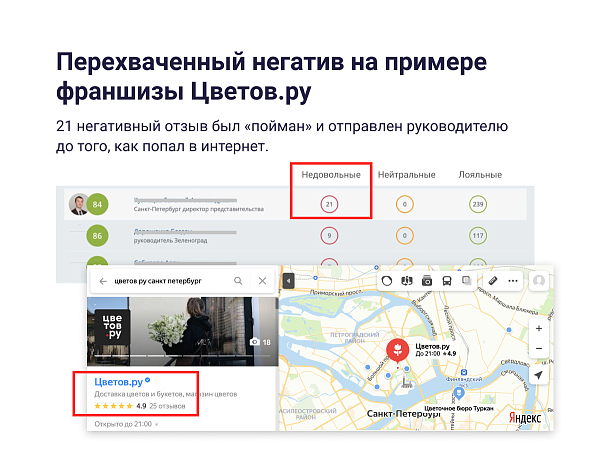This screenshot has width=600, height=466.
Task: Select the Нейтральные column header
Action: tap(406, 175)
